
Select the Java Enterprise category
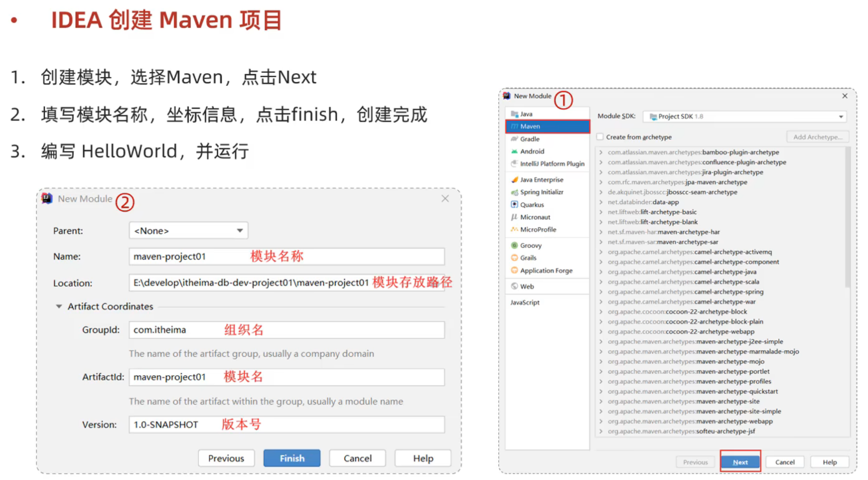541,179
